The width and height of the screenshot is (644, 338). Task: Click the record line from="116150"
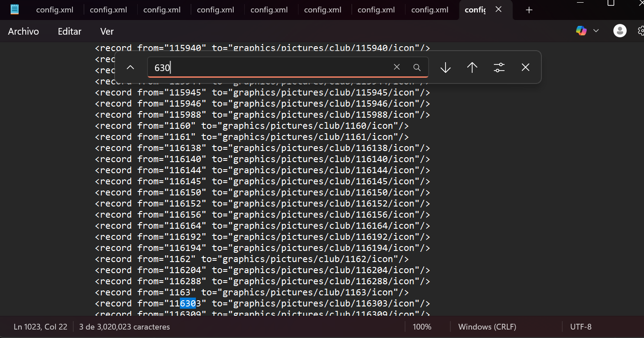(262, 192)
